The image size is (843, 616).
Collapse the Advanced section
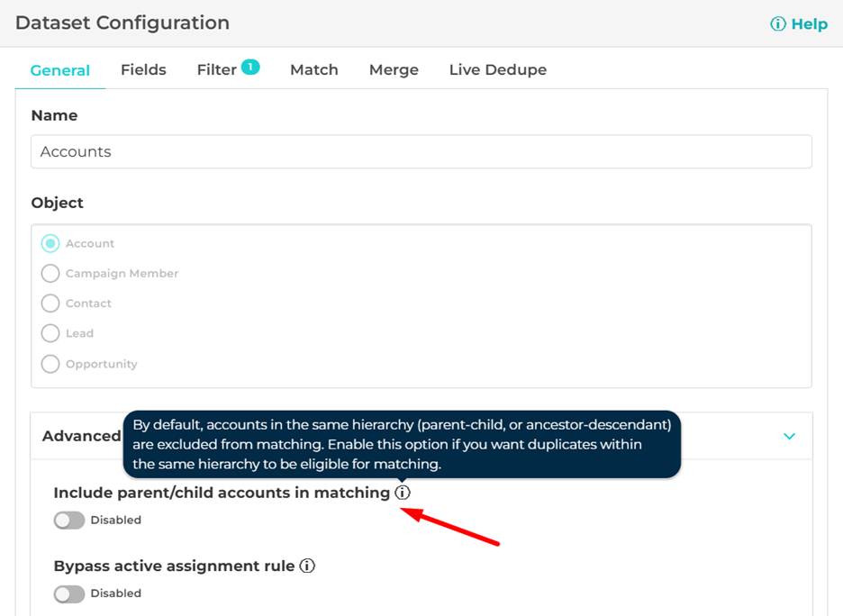tap(789, 435)
